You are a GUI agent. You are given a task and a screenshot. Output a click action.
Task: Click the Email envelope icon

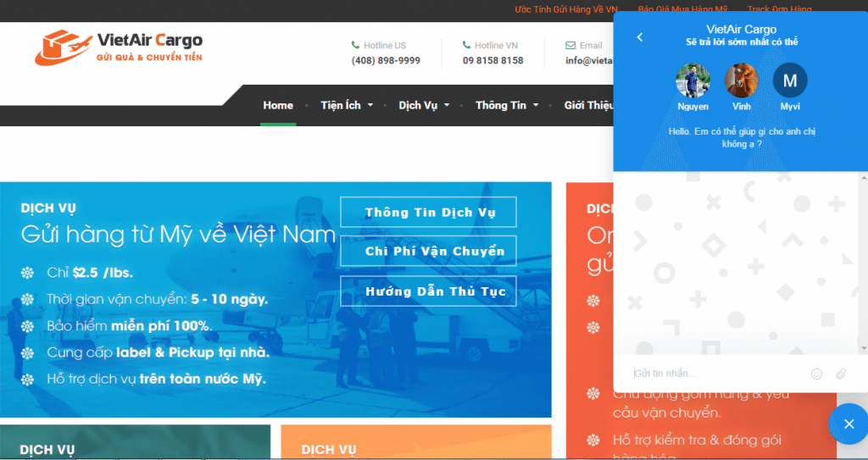point(570,45)
